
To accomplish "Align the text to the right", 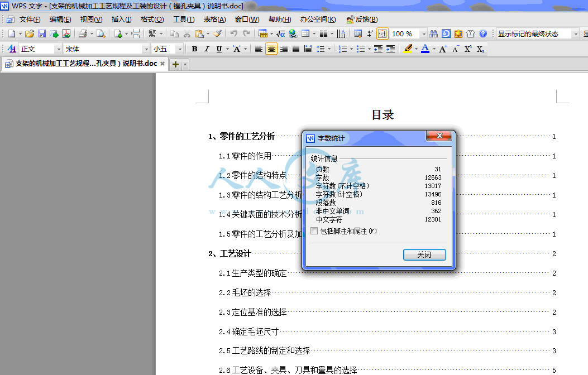I will click(x=284, y=49).
